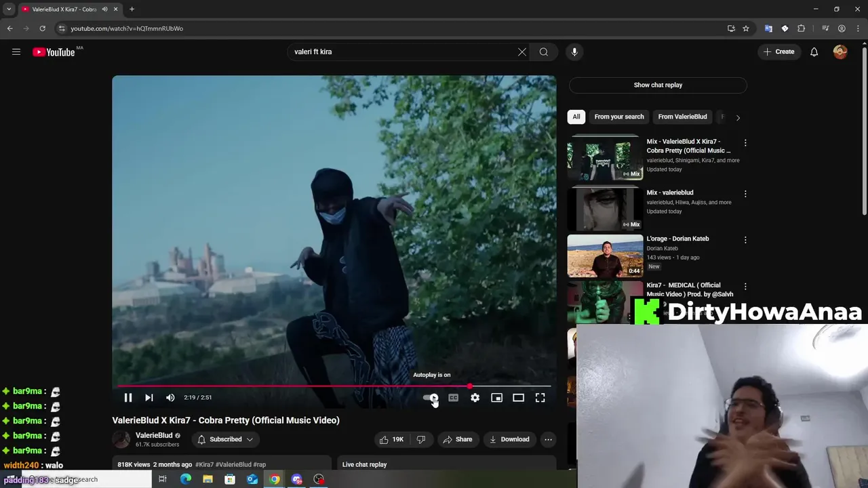Click the address bar URL
Screen dimensions: 868x488
tap(127, 28)
